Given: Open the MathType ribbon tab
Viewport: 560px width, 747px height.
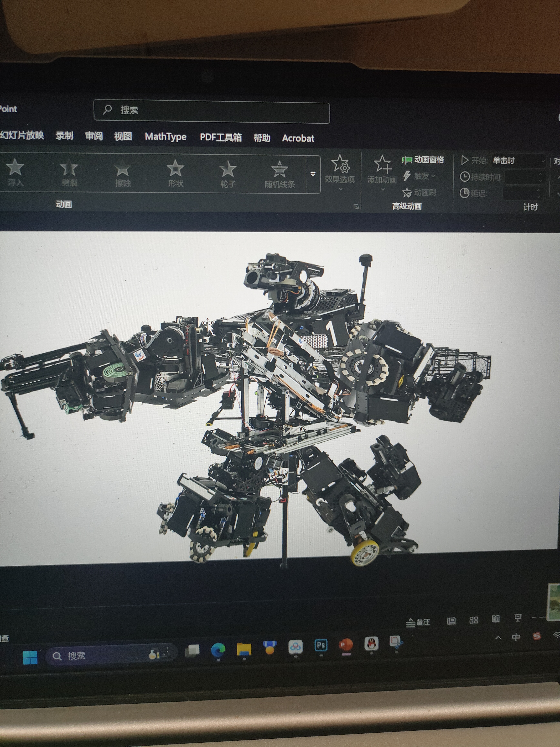Looking at the screenshot, I should coord(165,137).
